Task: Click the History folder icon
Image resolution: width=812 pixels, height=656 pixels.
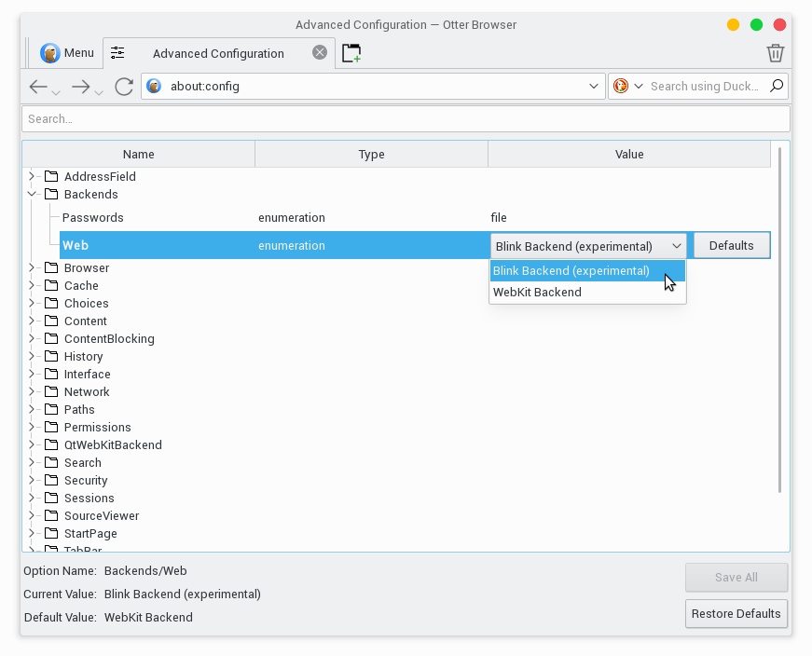Action: [51, 356]
